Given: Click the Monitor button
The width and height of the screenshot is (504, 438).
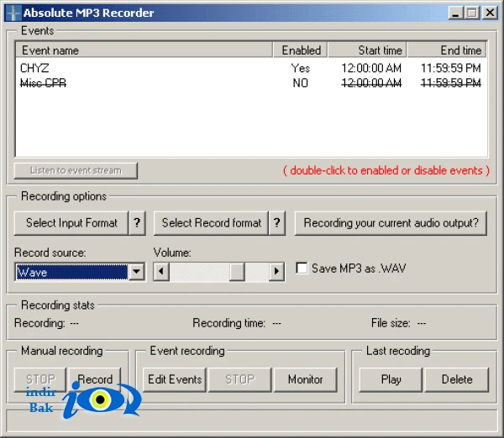Looking at the screenshot, I should (x=306, y=379).
